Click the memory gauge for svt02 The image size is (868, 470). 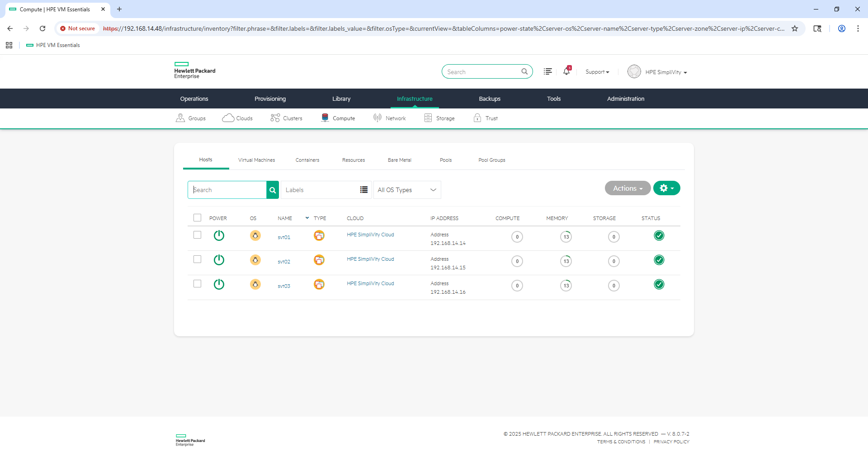pyautogui.click(x=566, y=261)
